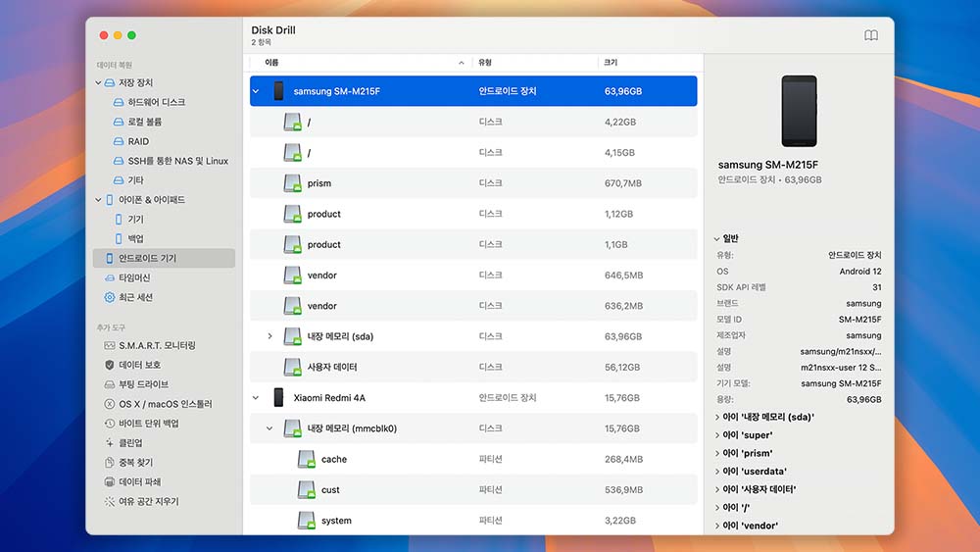Click the samsung SM-M215F phone icon in list
The width and height of the screenshot is (980, 552).
(x=278, y=91)
